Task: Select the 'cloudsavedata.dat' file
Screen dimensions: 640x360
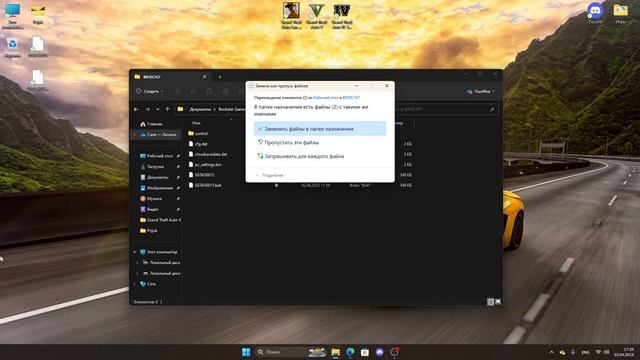Action: [208, 154]
